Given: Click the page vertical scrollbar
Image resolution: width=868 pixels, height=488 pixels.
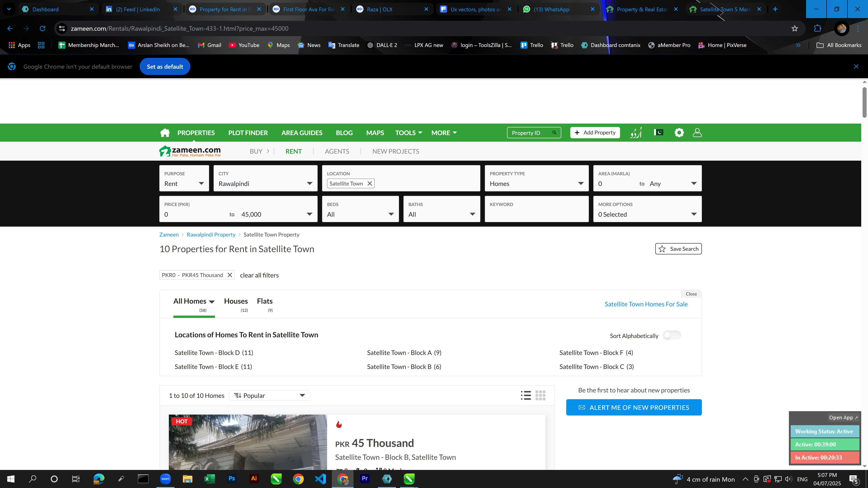Looking at the screenshot, I should coord(865,102).
